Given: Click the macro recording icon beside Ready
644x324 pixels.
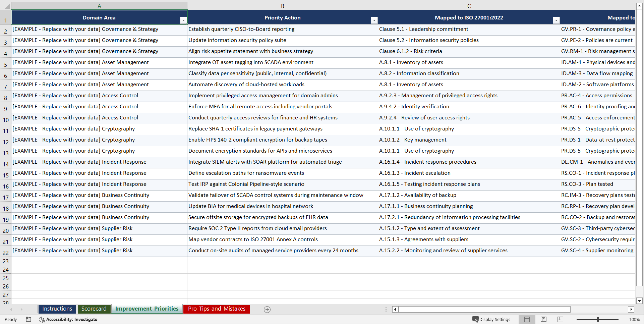Looking at the screenshot, I should [x=28, y=319].
